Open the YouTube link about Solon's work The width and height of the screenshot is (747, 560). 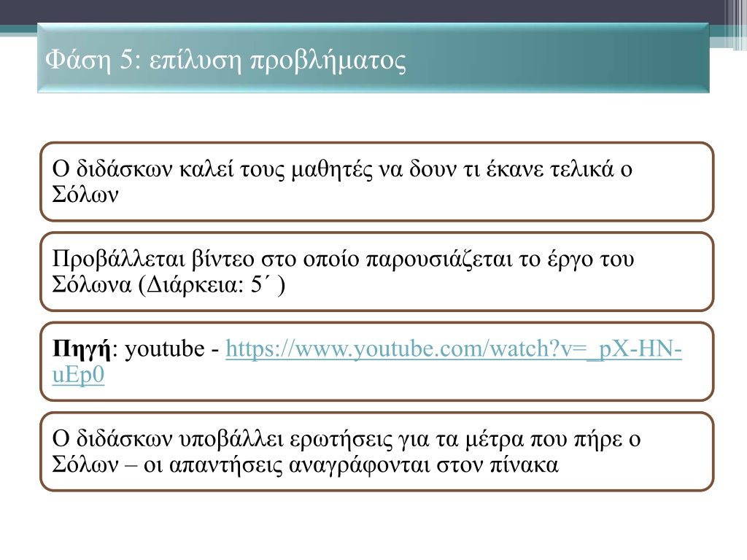tap(454, 349)
